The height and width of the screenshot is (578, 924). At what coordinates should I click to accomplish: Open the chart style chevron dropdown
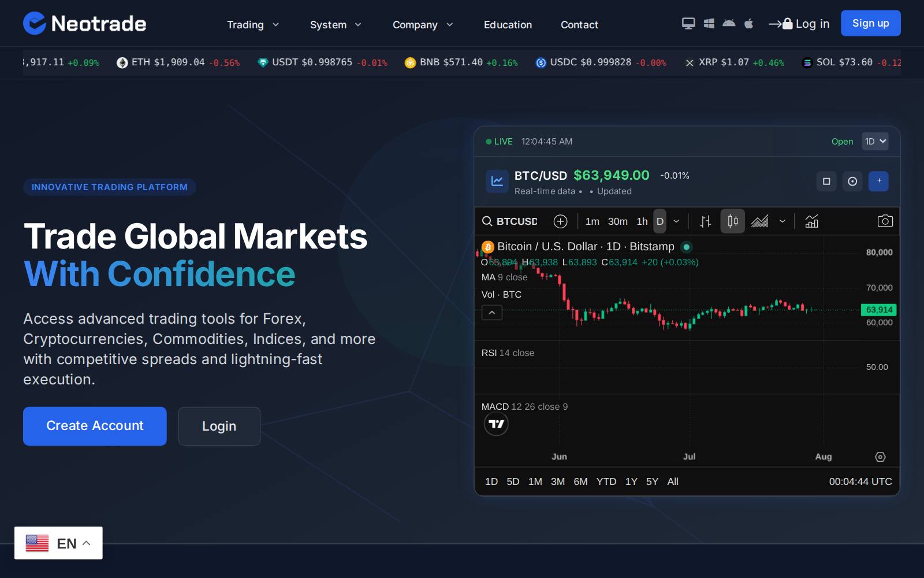[x=783, y=221]
